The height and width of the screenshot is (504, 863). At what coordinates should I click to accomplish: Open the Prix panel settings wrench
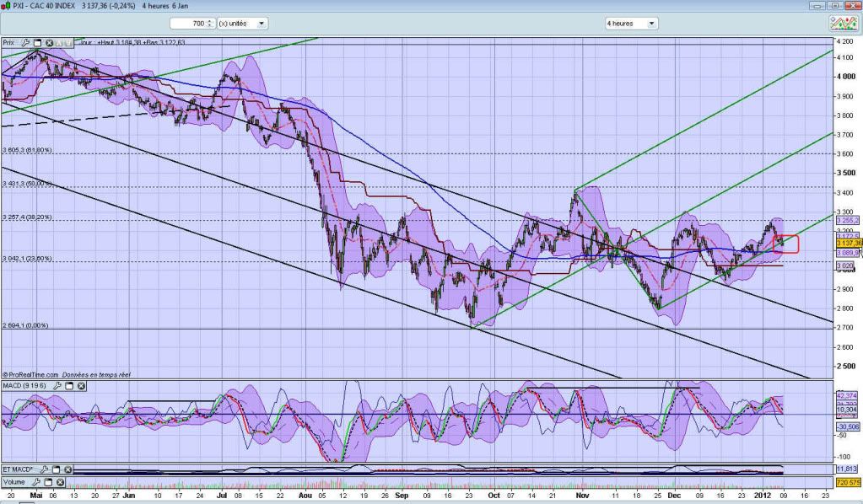(26, 42)
